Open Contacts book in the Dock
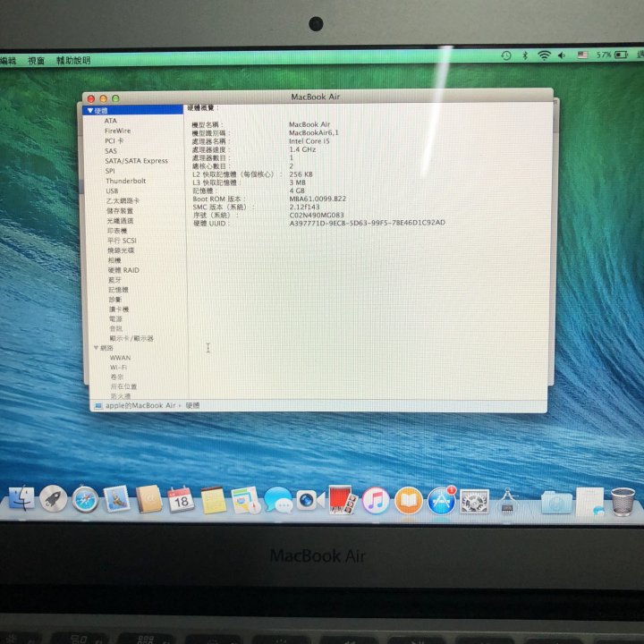Screen dimensions: 644x644 click(148, 499)
